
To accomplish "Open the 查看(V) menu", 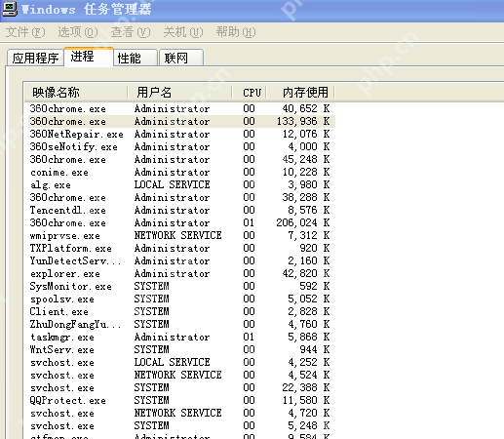I will (x=131, y=32).
